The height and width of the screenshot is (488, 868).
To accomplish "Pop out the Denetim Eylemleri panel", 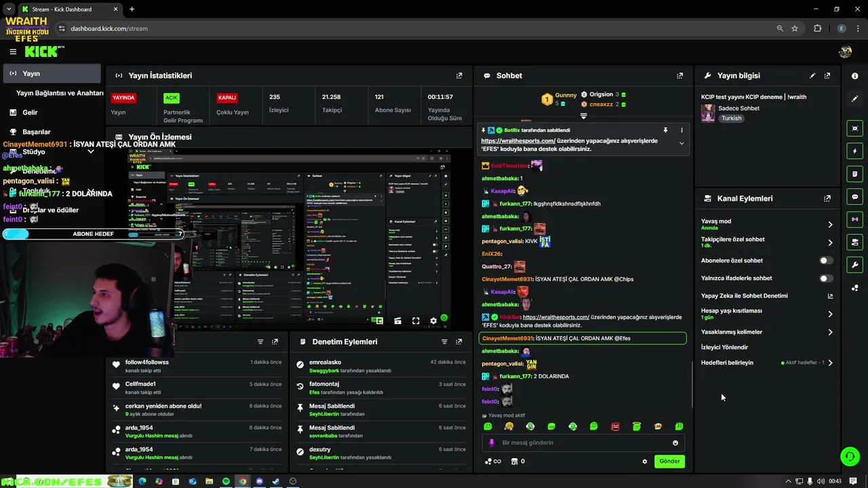I will click(459, 342).
